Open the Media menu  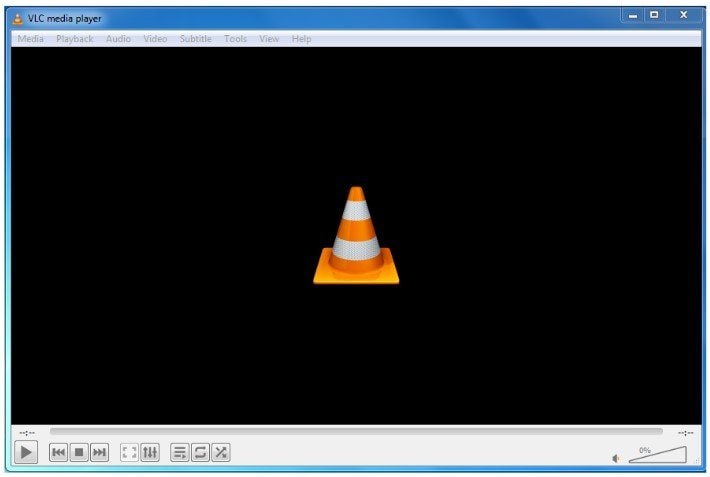[x=31, y=39]
